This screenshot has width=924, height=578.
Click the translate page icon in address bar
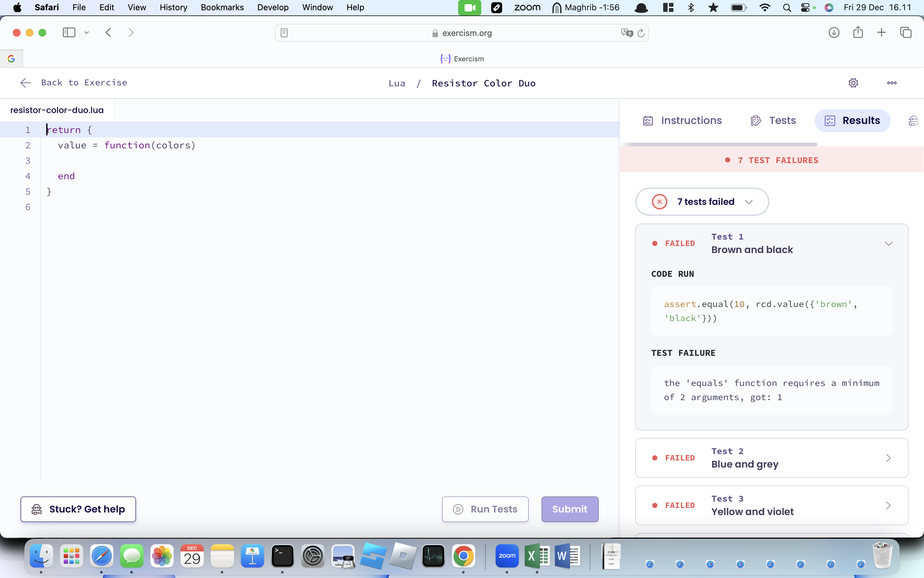pyautogui.click(x=627, y=33)
